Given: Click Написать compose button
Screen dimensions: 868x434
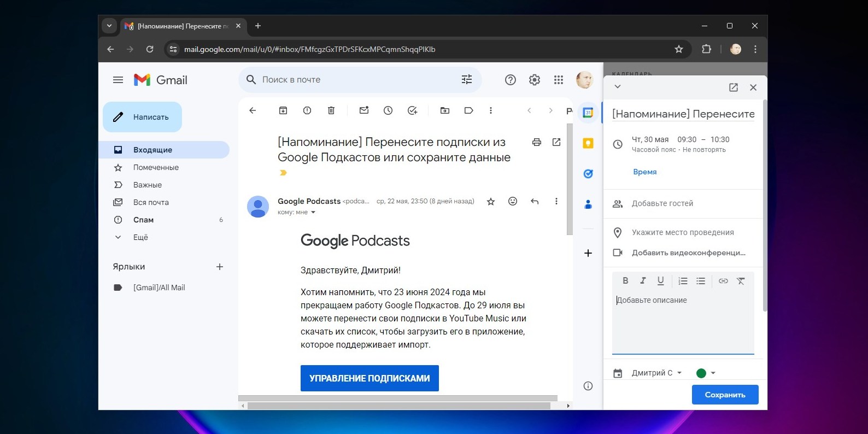Looking at the screenshot, I should tap(142, 117).
